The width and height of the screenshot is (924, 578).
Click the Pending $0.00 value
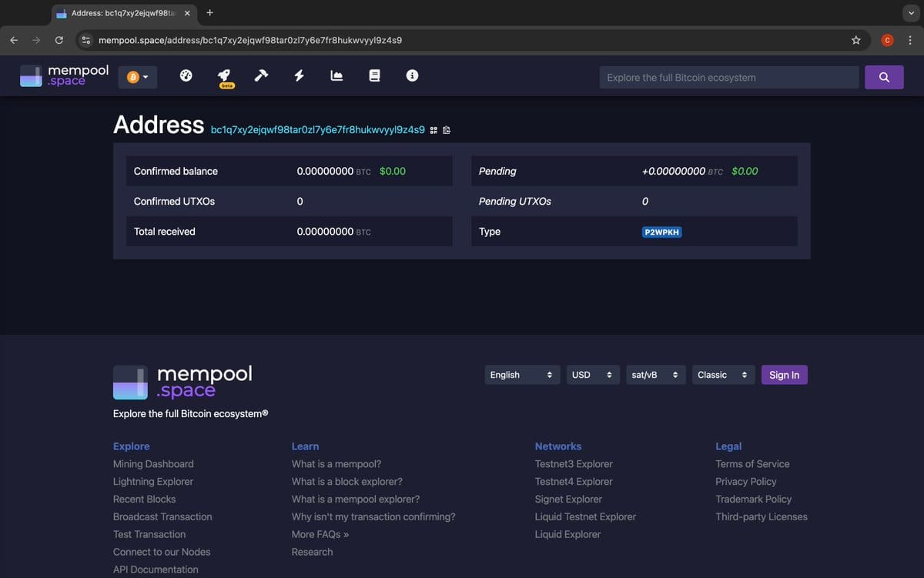745,171
